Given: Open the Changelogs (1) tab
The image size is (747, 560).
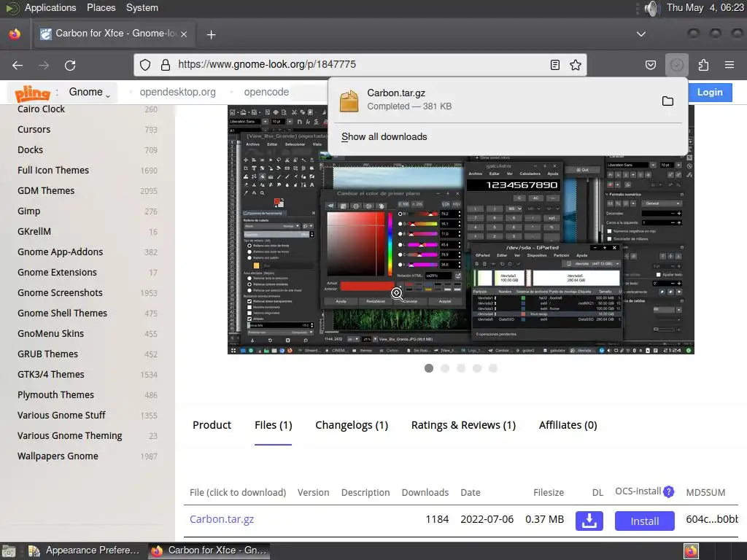Looking at the screenshot, I should pos(352,425).
